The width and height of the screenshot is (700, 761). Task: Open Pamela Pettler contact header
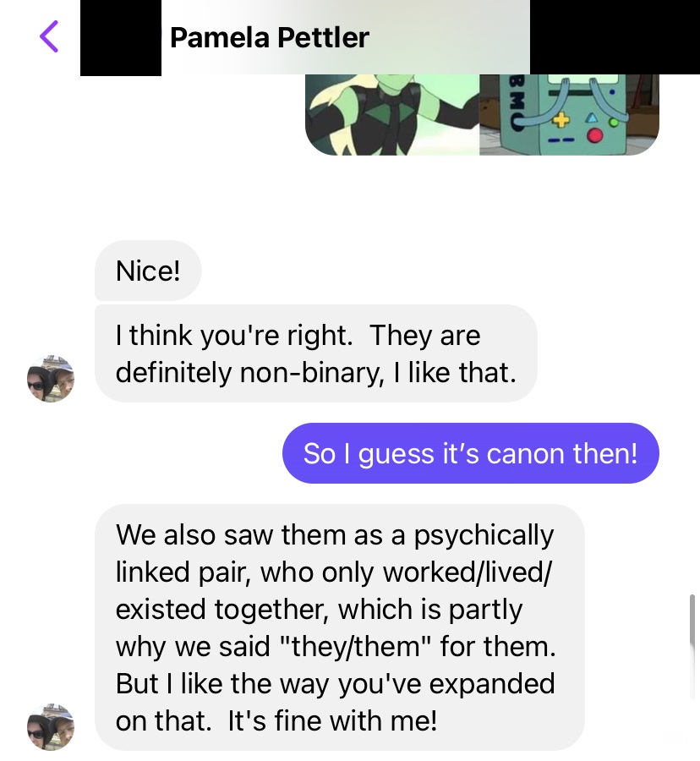tap(270, 37)
